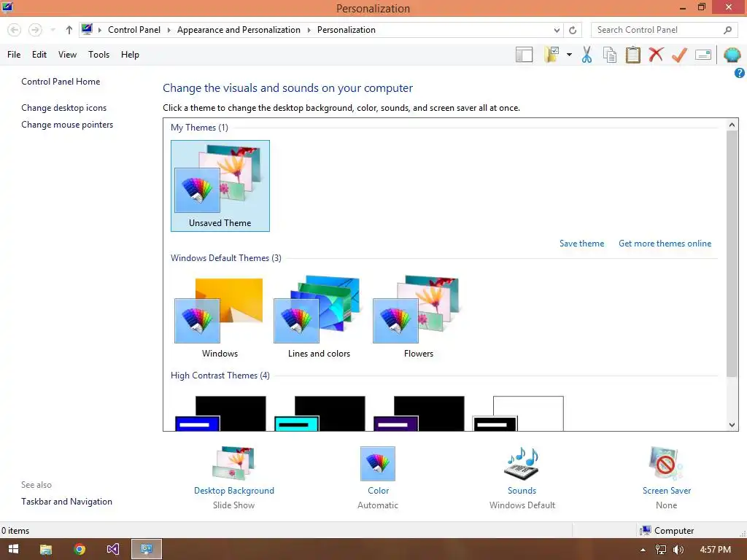Open the File menu
747x560 pixels.
[x=14, y=55]
